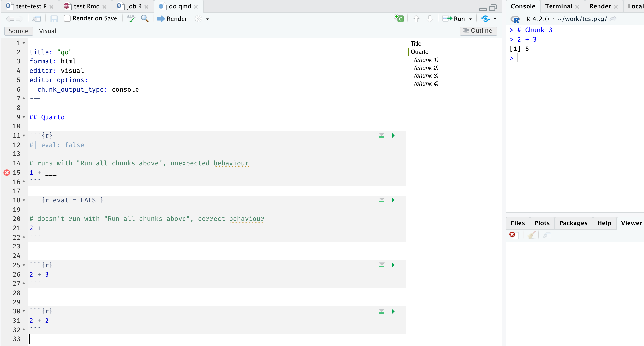This screenshot has width=644, height=346.
Task: Collapse the YAML header fold arrow
Action: click(24, 43)
